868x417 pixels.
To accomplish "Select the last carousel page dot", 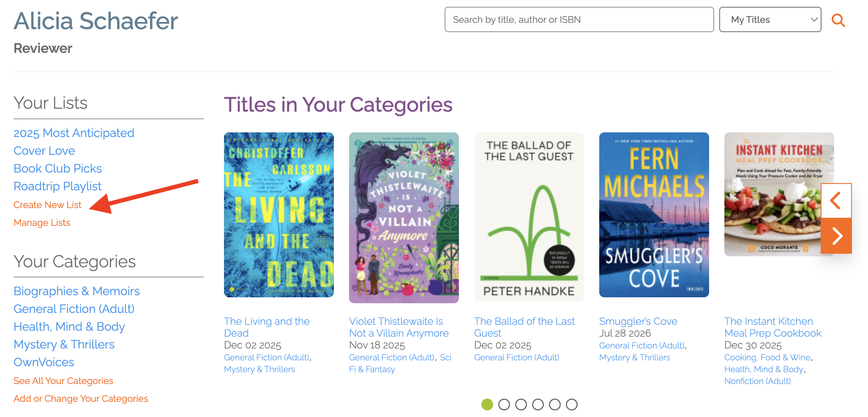I will coord(572,405).
